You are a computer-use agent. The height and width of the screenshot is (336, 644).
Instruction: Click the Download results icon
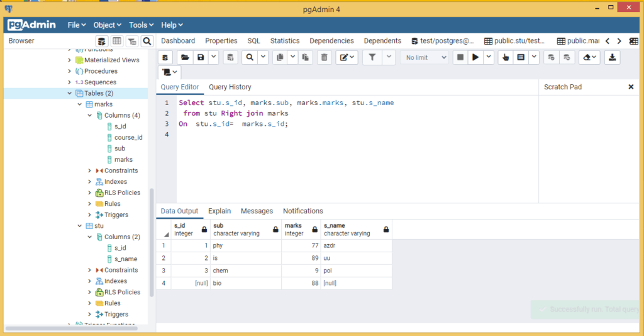pos(611,57)
